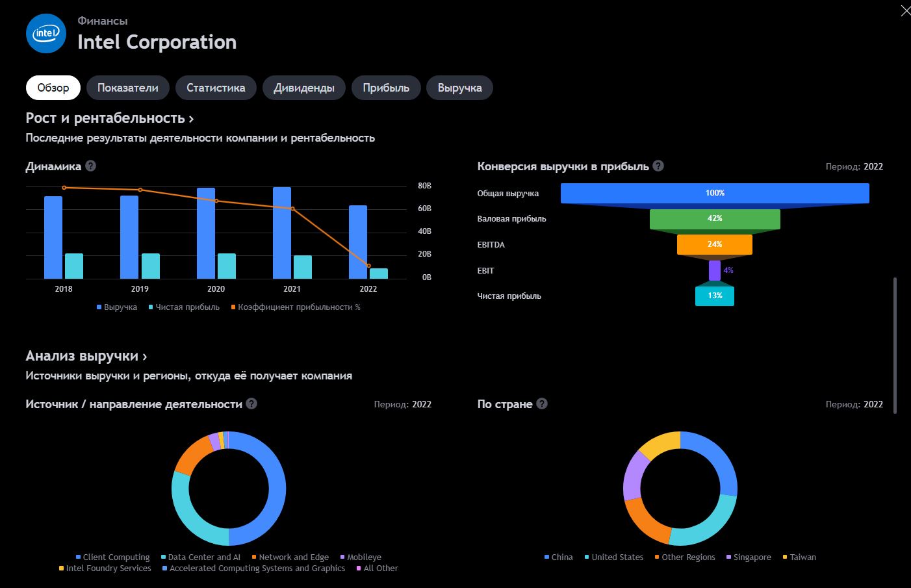Click the blue Client Computing donut segment
Image resolution: width=911 pixels, height=588 pixels.
pos(277,489)
